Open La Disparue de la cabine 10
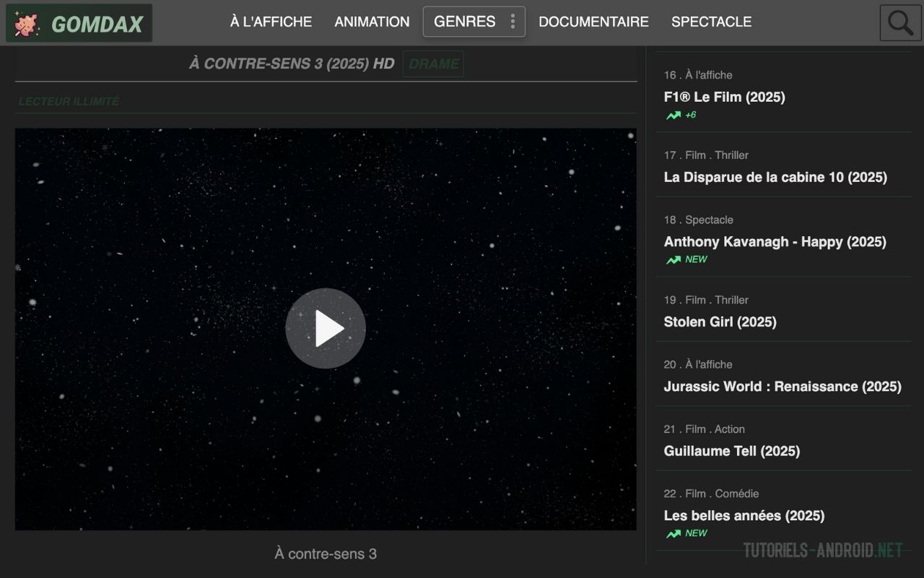 [x=775, y=177]
